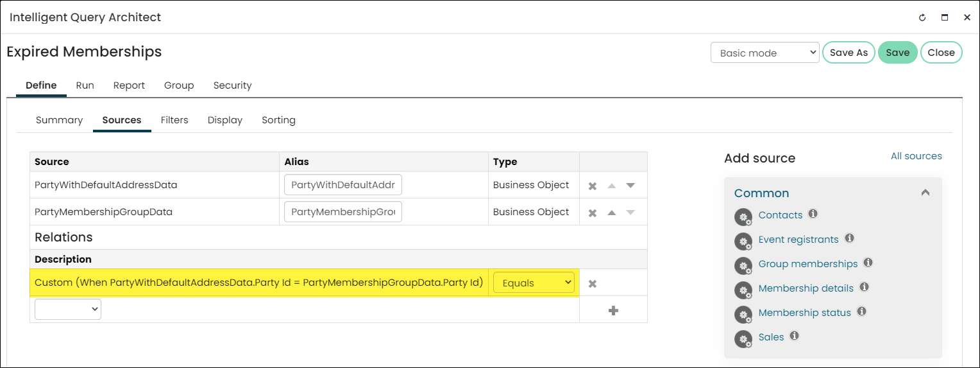Maximize the Intelligent Query Architect window

click(x=945, y=18)
